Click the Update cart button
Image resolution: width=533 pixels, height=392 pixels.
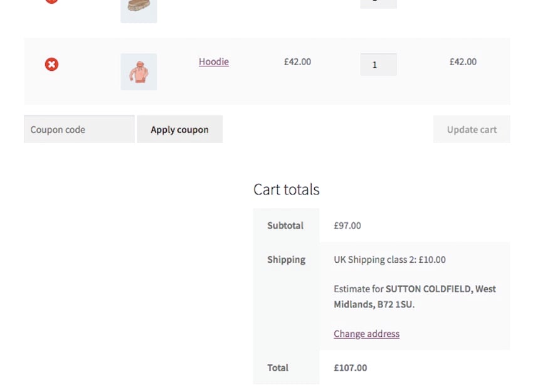pyautogui.click(x=472, y=129)
